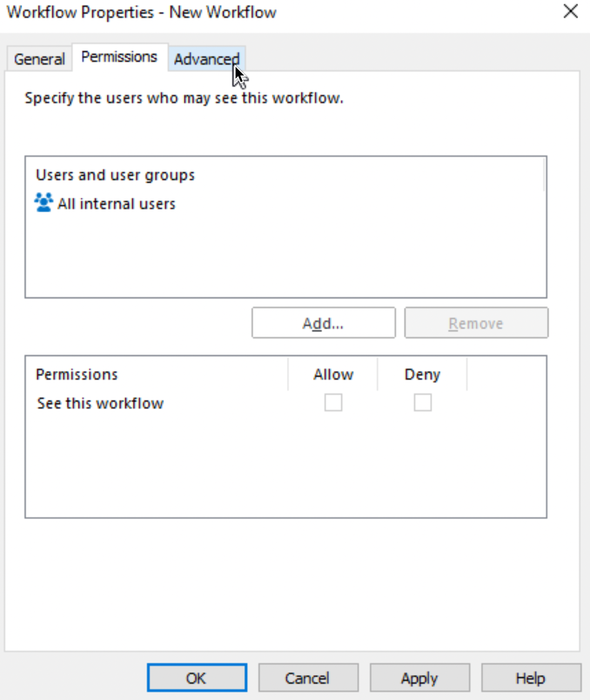The width and height of the screenshot is (590, 700).
Task: Click the Add... button
Action: coord(324,323)
